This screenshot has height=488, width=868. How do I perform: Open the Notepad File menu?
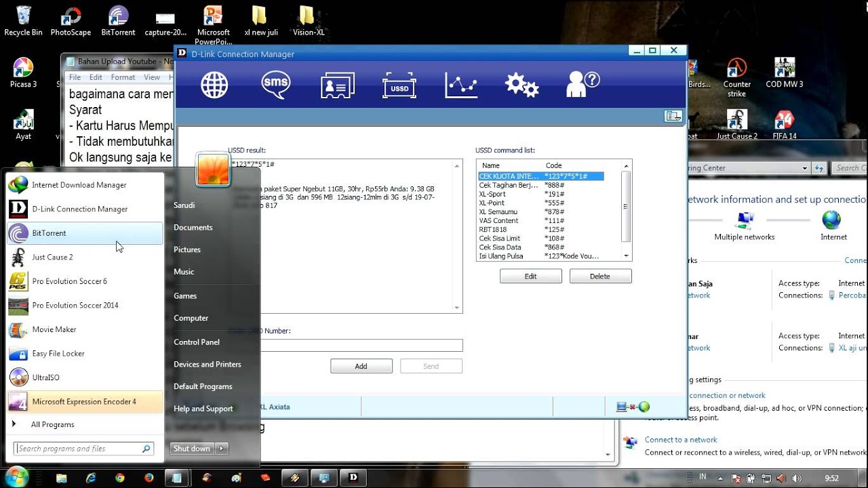75,77
